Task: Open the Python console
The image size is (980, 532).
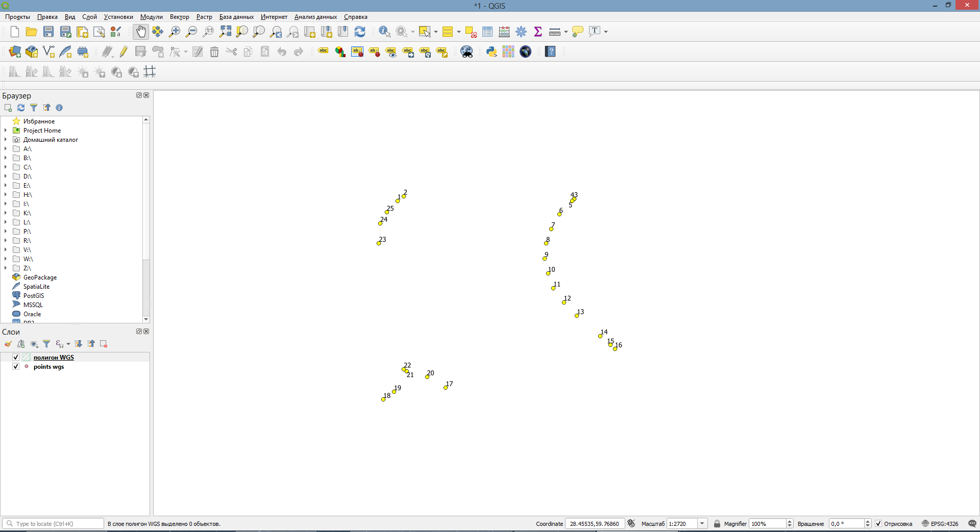Action: (x=492, y=52)
